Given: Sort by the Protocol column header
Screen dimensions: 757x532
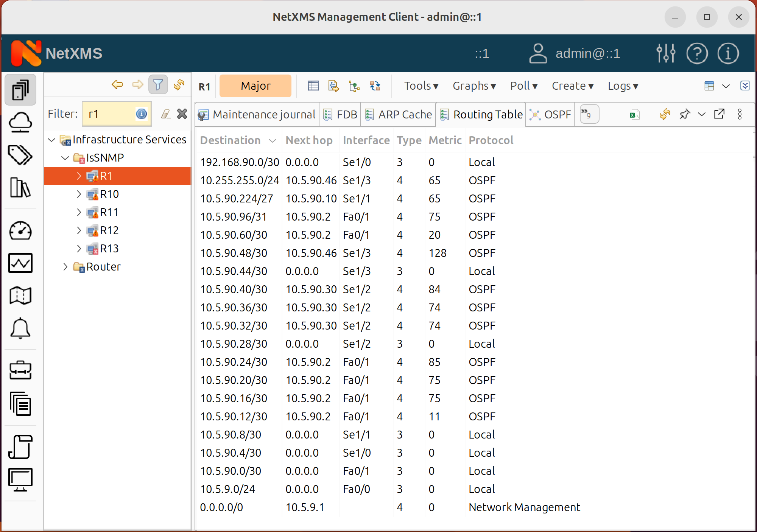Looking at the screenshot, I should 491,140.
